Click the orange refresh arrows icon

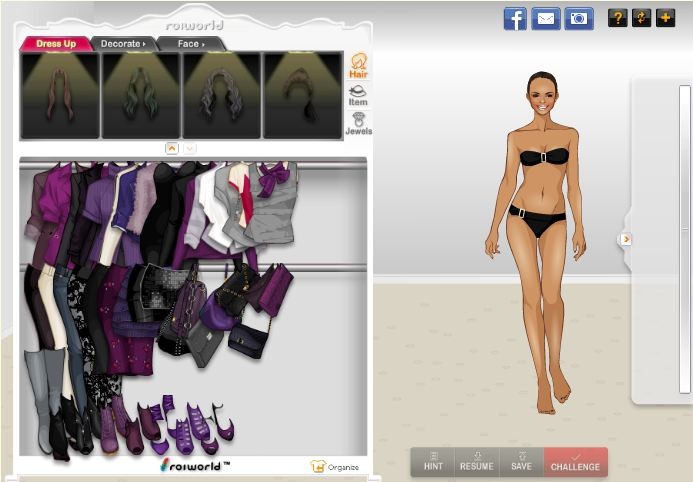642,17
